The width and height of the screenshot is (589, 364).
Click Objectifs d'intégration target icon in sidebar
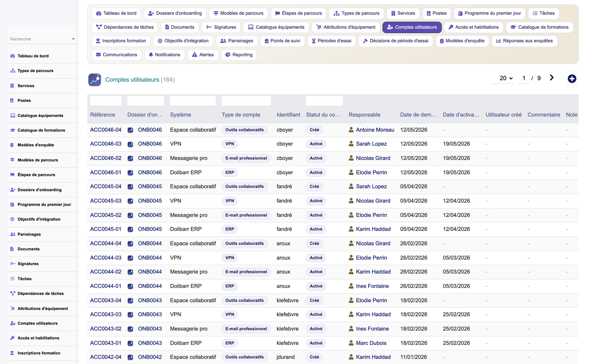[13, 219]
